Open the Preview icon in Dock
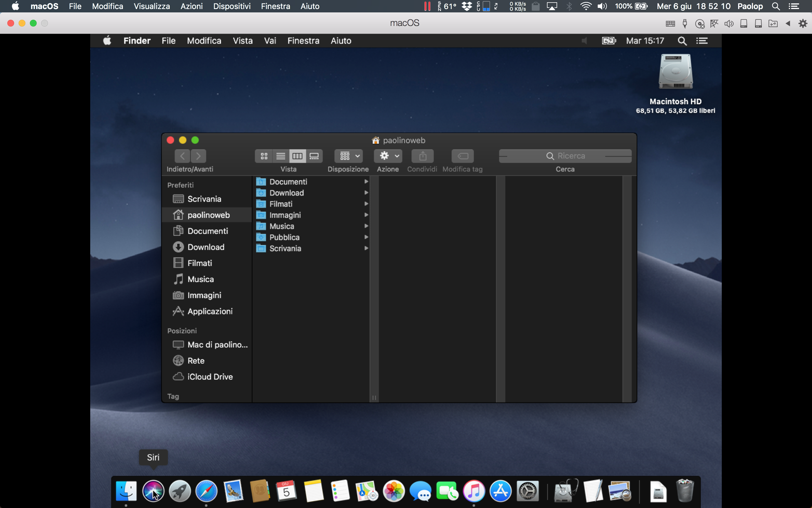812x508 pixels. [619, 491]
